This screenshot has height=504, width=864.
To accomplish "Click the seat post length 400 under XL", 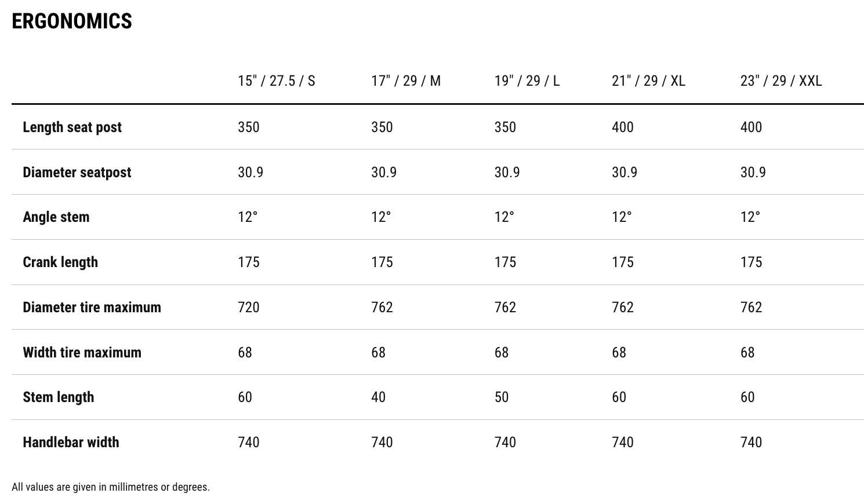I will [622, 127].
